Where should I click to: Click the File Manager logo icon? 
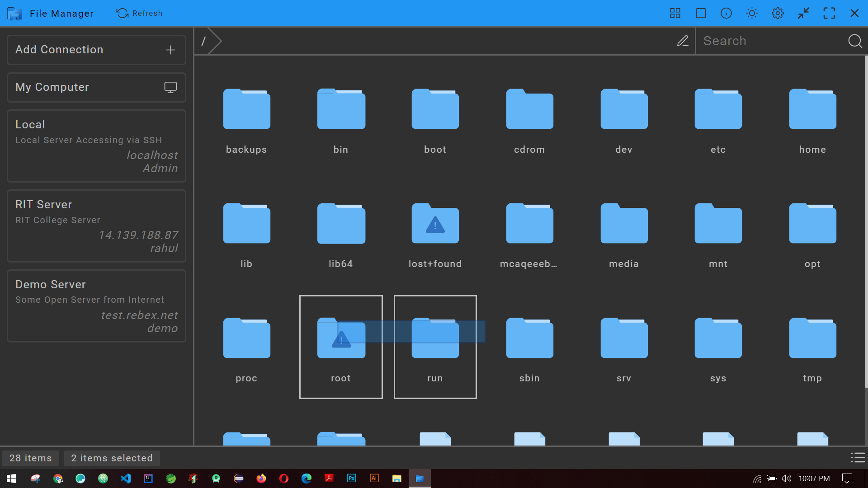[15, 13]
